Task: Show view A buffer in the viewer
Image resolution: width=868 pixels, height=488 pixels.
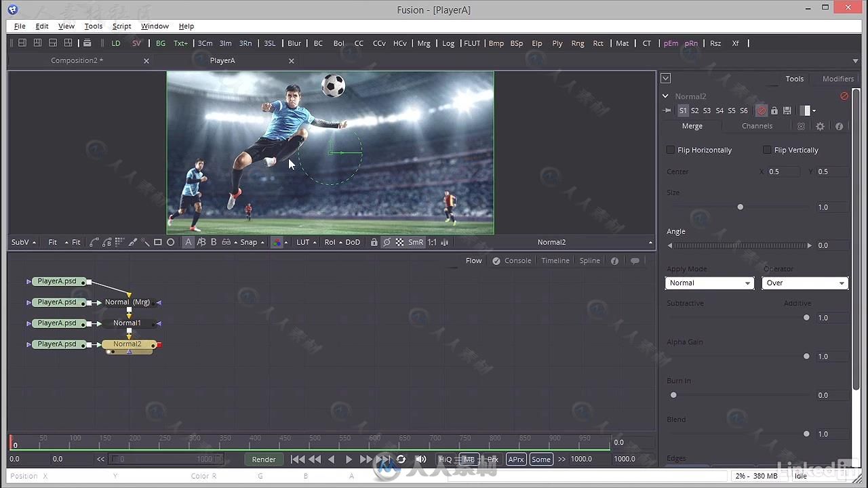Action: [x=189, y=242]
